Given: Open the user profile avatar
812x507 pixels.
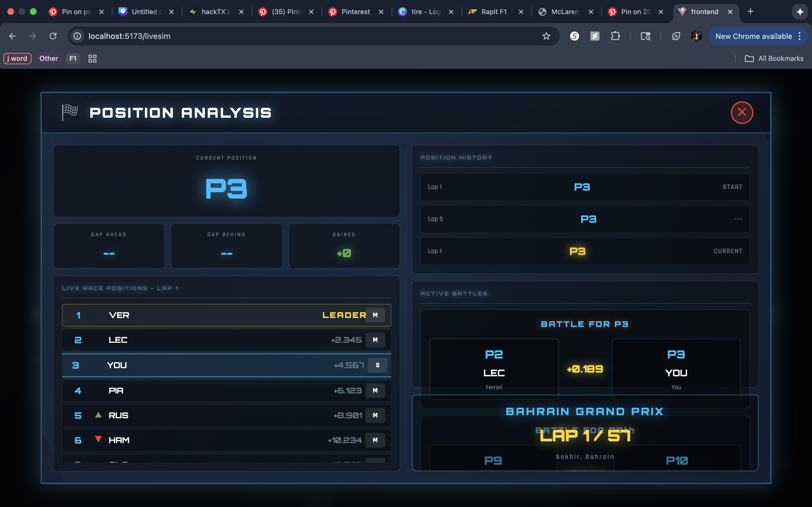Looking at the screenshot, I should click(696, 36).
